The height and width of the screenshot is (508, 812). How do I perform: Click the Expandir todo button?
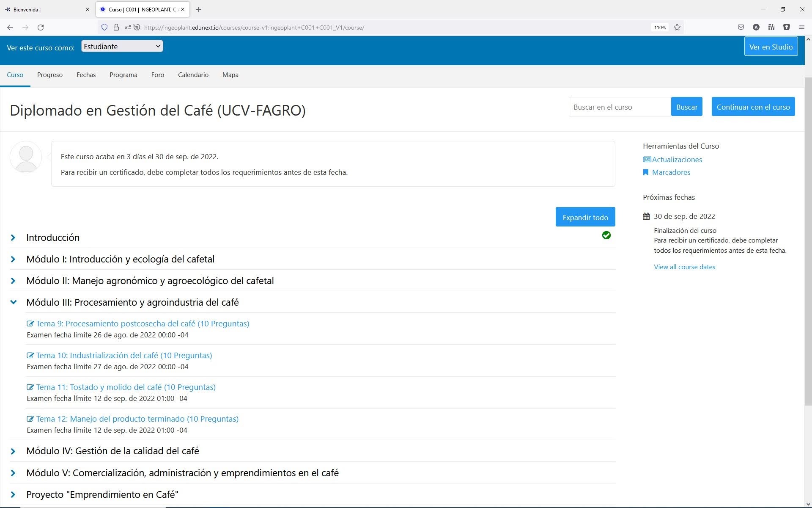pyautogui.click(x=585, y=217)
